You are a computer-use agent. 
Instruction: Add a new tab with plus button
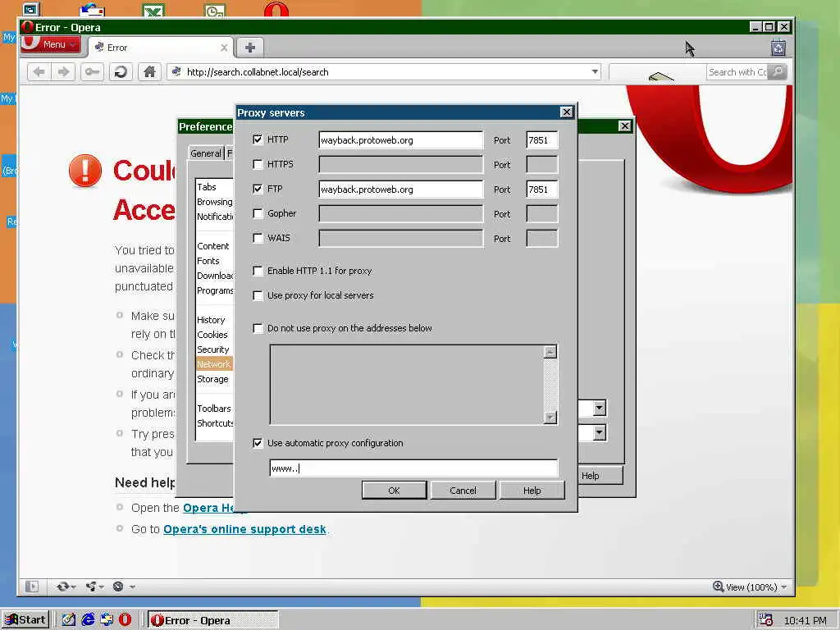click(249, 47)
